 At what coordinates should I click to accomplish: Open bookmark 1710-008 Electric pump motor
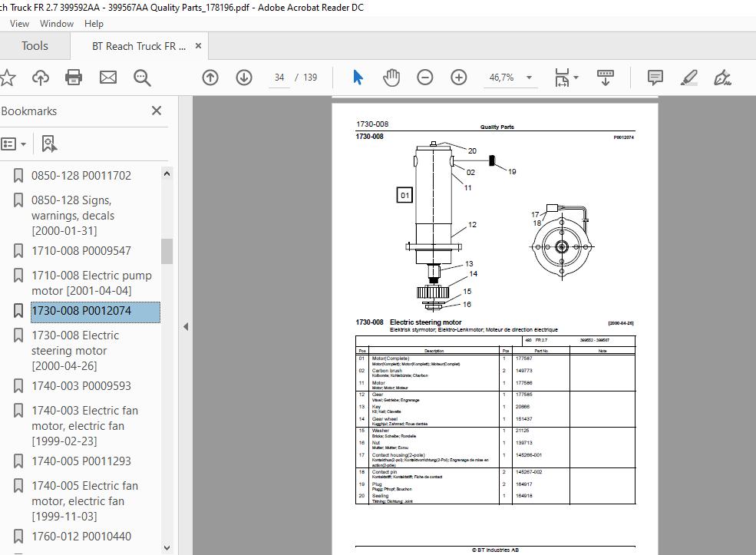(91, 283)
